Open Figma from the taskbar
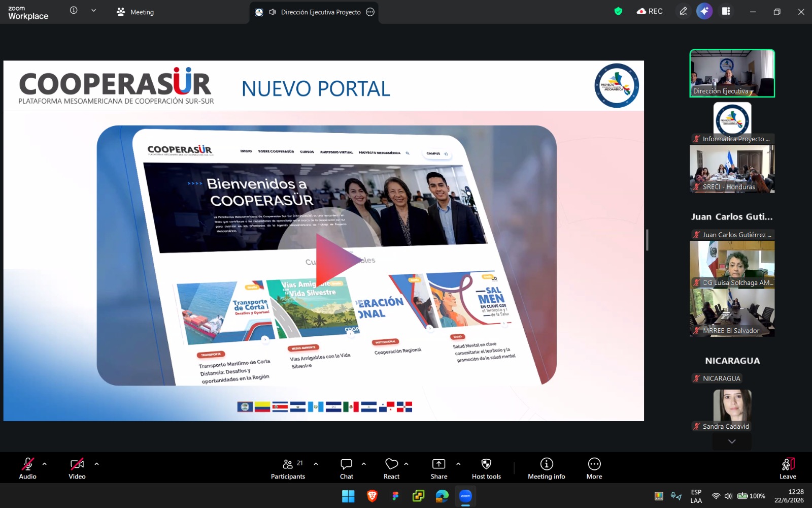Image resolution: width=812 pixels, height=508 pixels. click(395, 496)
